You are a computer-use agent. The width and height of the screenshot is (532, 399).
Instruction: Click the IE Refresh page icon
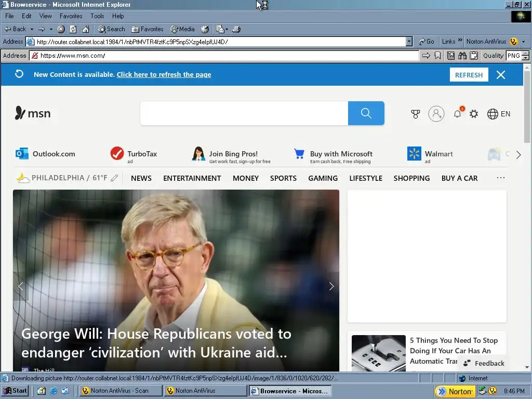73,29
